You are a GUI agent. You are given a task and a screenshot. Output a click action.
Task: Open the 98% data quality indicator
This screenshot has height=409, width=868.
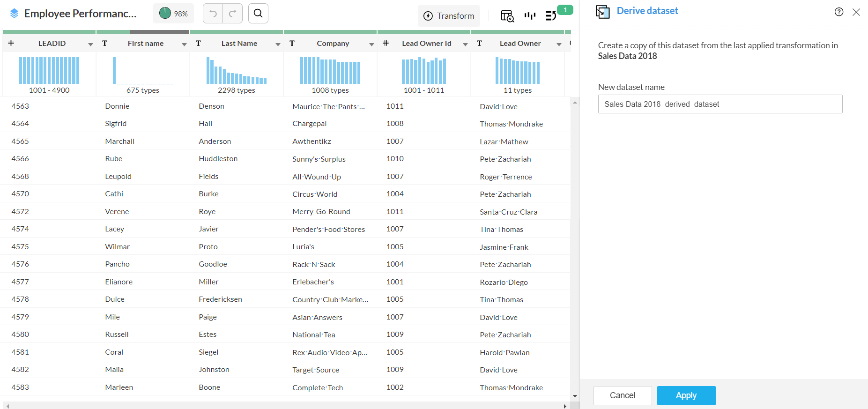pos(174,14)
